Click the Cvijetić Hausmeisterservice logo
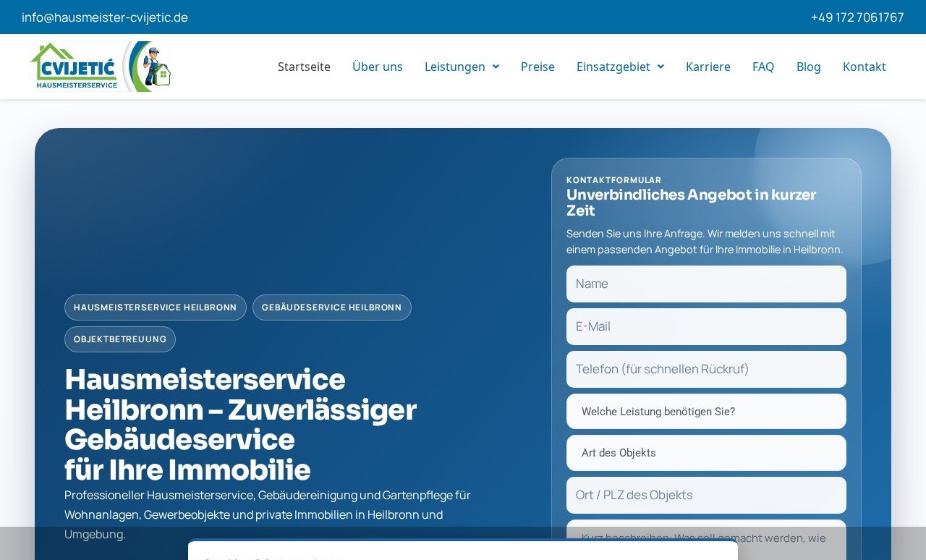926x560 pixels. (x=101, y=67)
